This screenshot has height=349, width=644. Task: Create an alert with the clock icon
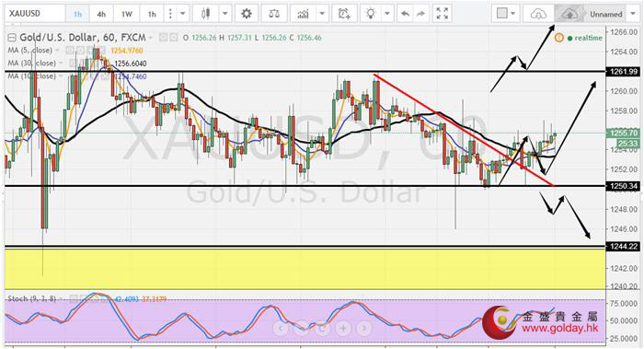click(344, 14)
